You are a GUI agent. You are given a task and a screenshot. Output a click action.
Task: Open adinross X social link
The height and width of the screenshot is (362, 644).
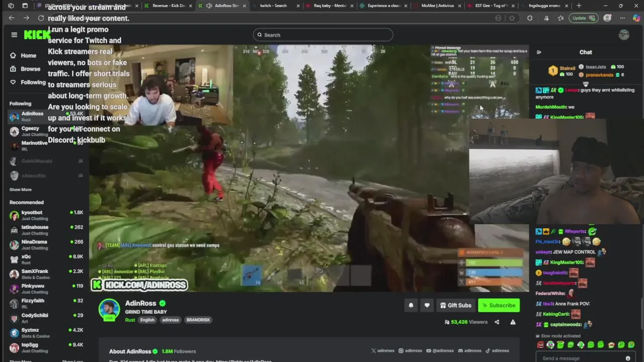click(383, 350)
